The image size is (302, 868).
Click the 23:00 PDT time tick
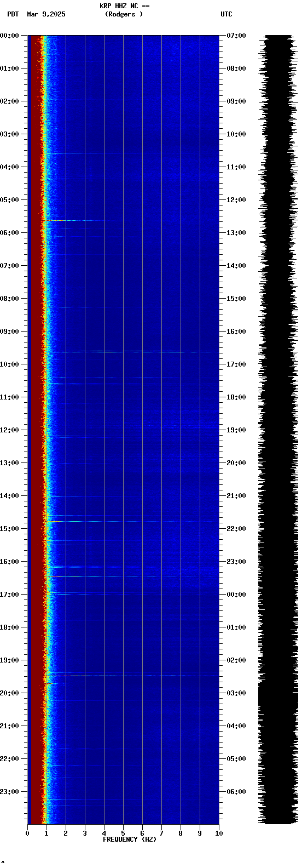click(9, 792)
